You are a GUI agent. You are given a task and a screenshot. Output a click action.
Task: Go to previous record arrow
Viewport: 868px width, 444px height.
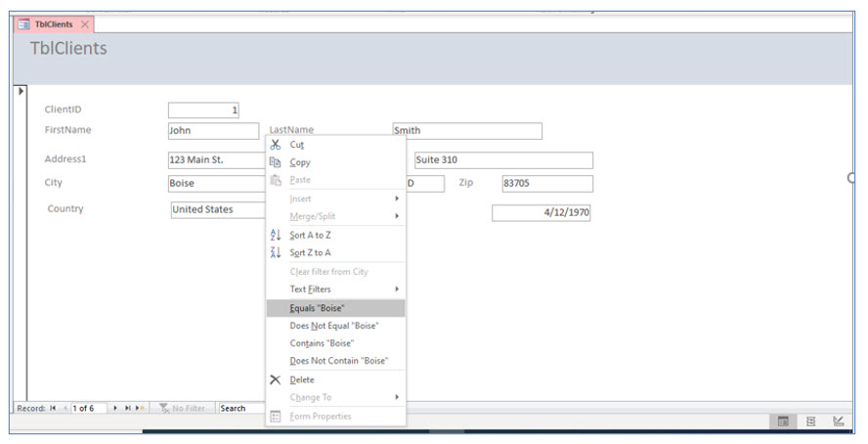coord(65,408)
